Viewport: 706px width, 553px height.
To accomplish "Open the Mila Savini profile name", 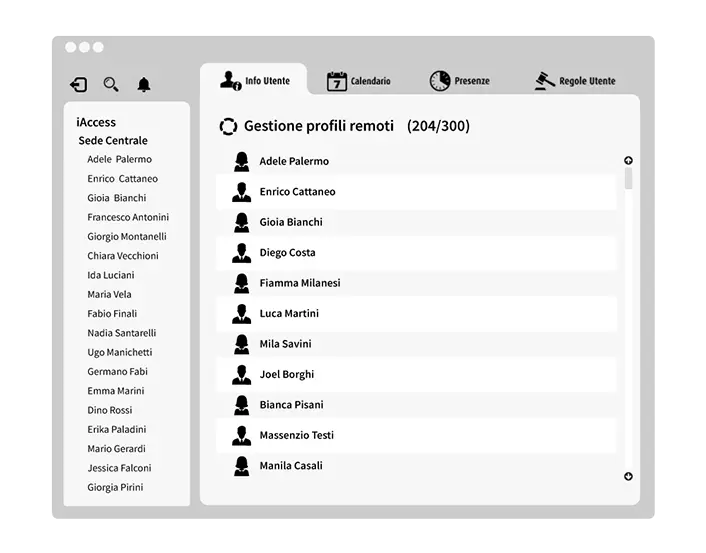I will click(285, 344).
